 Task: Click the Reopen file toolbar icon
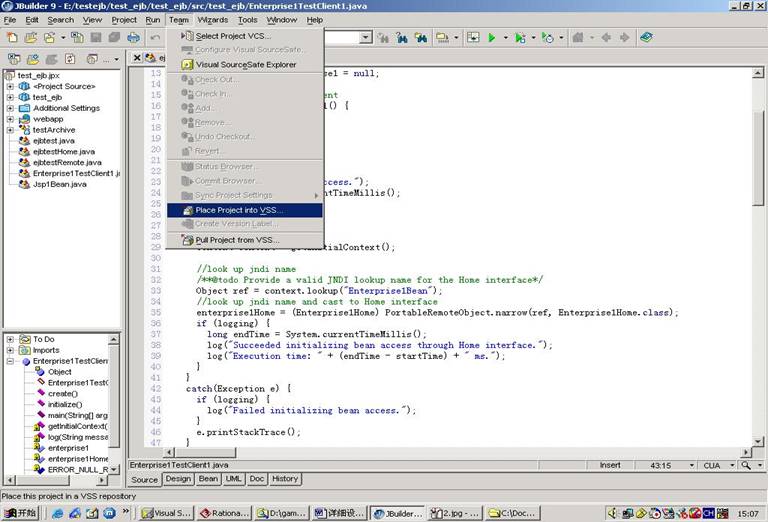click(49, 37)
